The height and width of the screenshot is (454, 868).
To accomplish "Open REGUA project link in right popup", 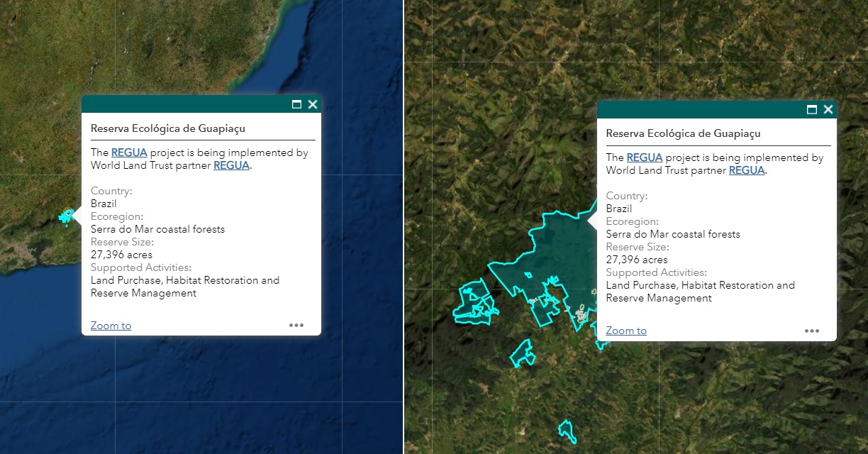I will click(645, 157).
